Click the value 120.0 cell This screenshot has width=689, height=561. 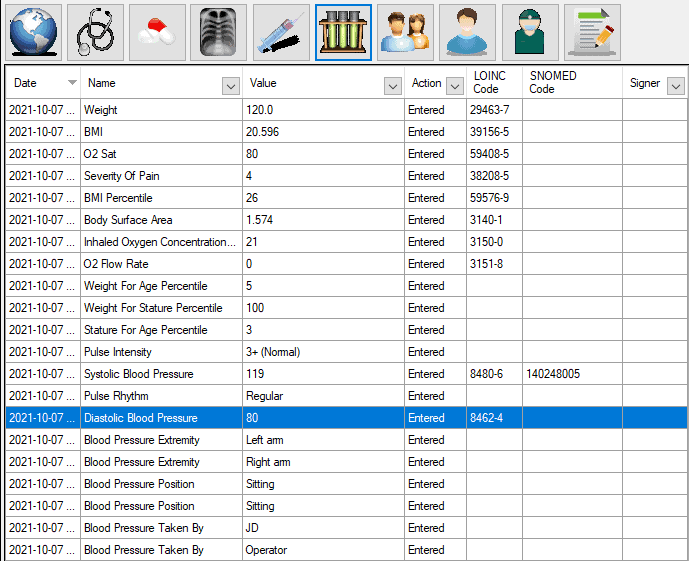[323, 110]
